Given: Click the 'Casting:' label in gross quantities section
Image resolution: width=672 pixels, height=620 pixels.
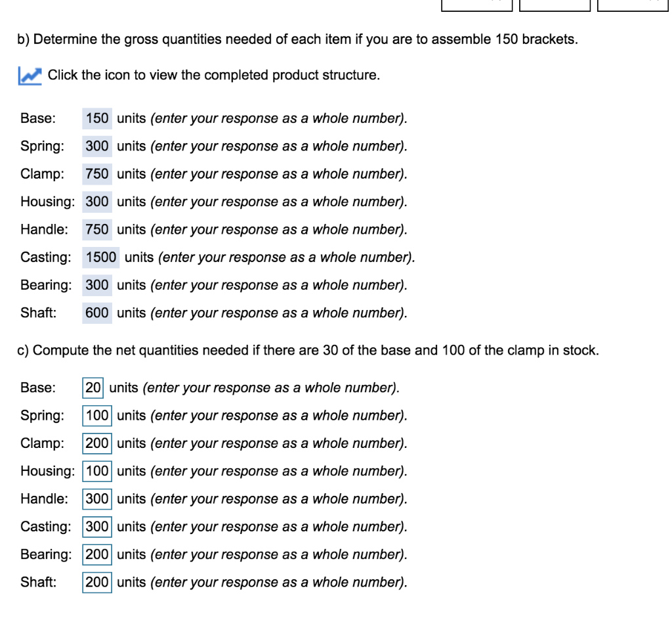Looking at the screenshot, I should point(46,257).
